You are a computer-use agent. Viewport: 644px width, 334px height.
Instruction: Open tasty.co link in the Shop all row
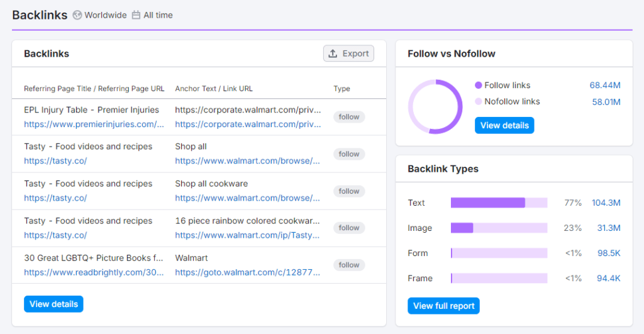(55, 160)
